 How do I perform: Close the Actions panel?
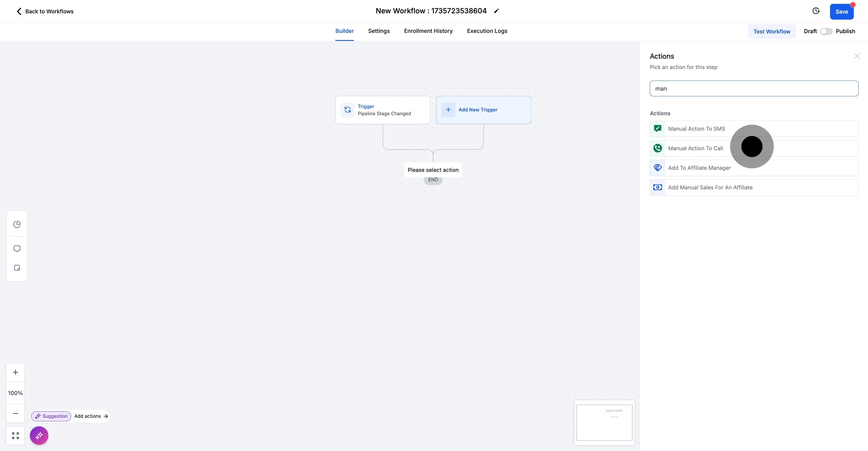coord(856,56)
